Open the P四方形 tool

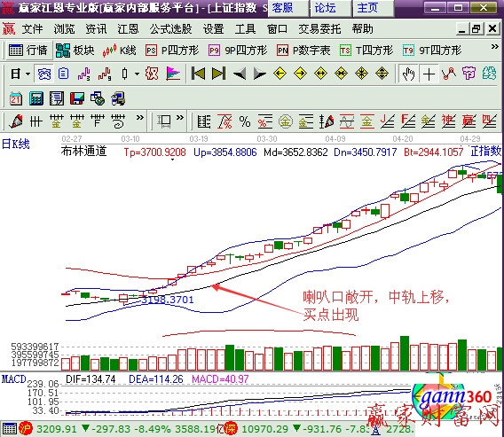(x=172, y=51)
